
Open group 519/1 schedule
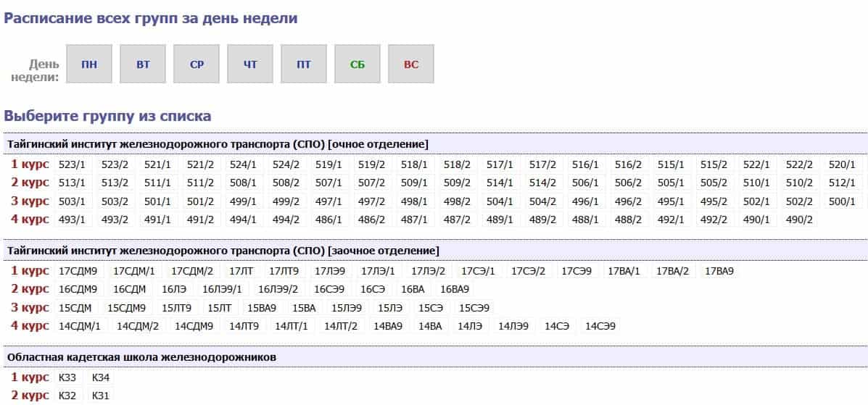[x=328, y=164]
